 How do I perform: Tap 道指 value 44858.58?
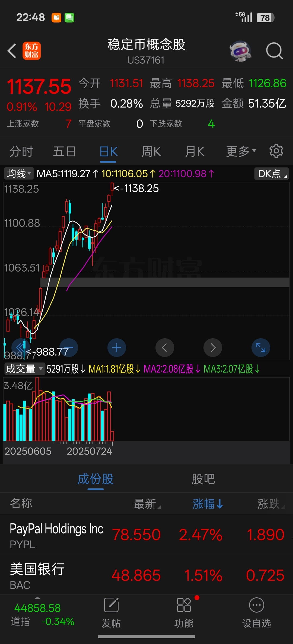click(37, 608)
